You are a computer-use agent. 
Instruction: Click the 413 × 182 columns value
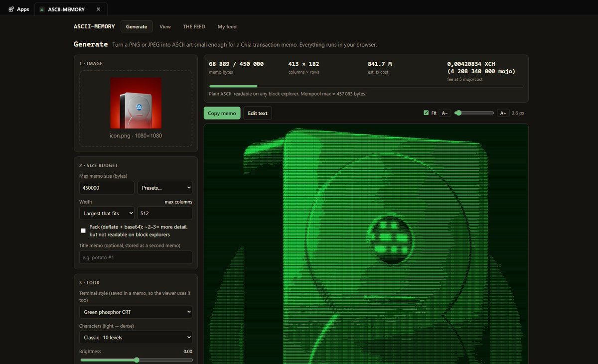click(x=304, y=64)
